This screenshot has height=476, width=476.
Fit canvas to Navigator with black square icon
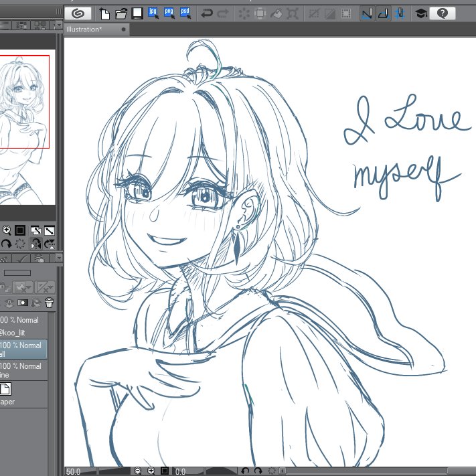[x=20, y=230]
